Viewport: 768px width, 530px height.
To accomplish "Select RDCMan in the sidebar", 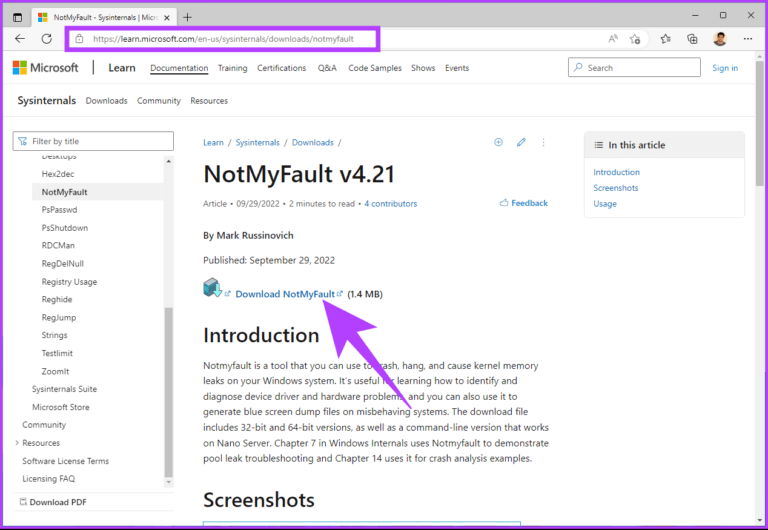I will click(x=58, y=245).
